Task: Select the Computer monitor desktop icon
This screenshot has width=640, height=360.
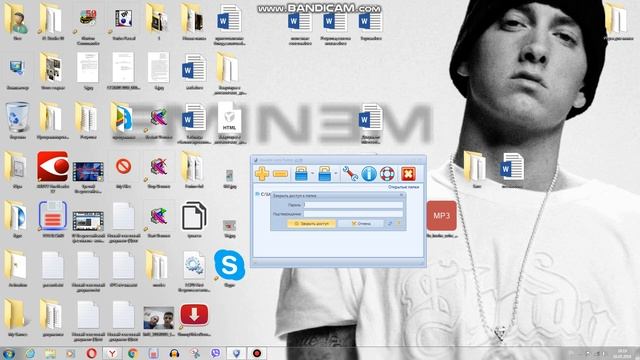Action: [x=17, y=68]
